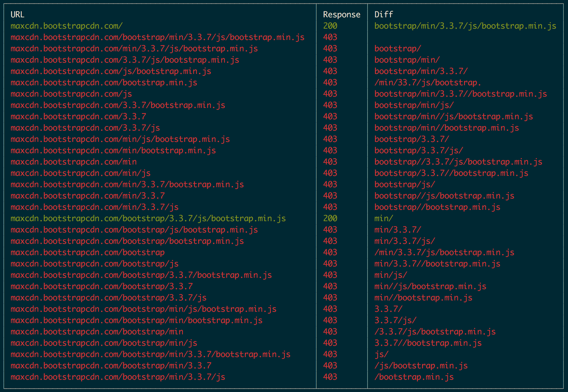
Task: Select URL maxcdn.bootstrapcdn.com/bootstrap/js
Action: coord(95,264)
